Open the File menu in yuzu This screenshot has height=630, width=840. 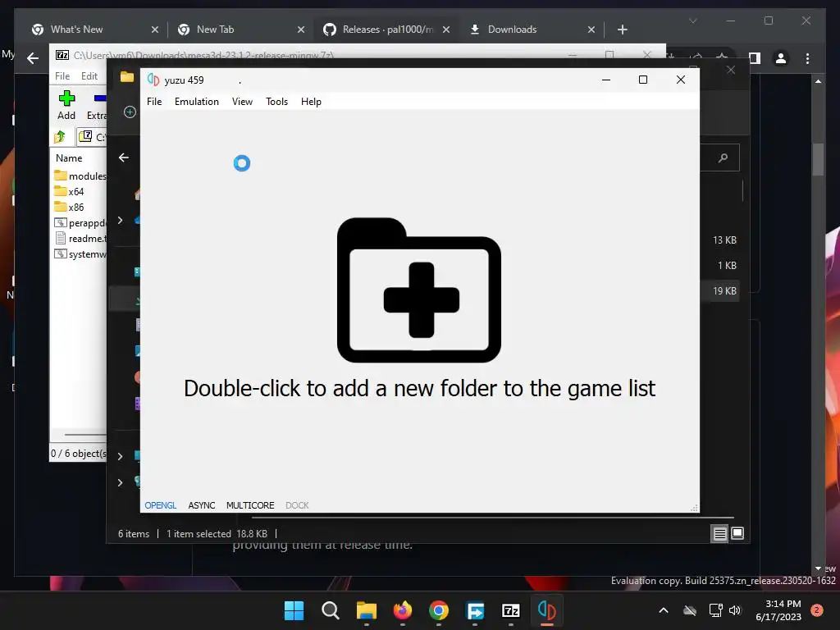click(154, 101)
